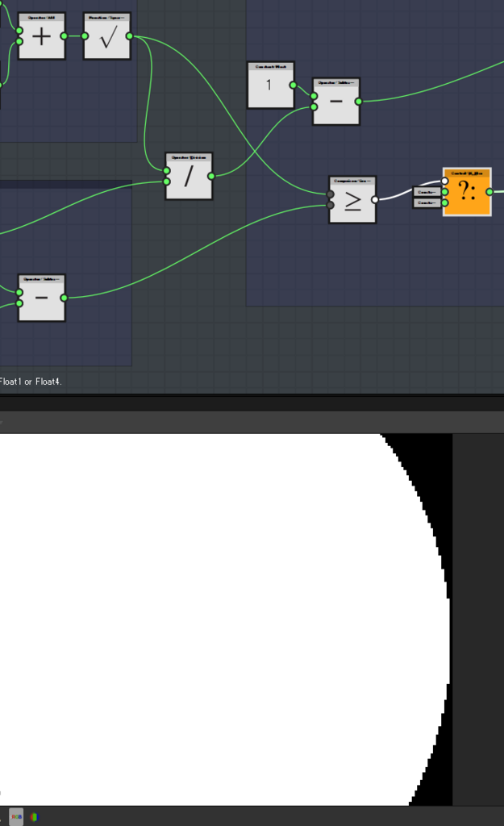Select the orange if-else (?:) node
This screenshot has height=826, width=504.
click(467, 192)
